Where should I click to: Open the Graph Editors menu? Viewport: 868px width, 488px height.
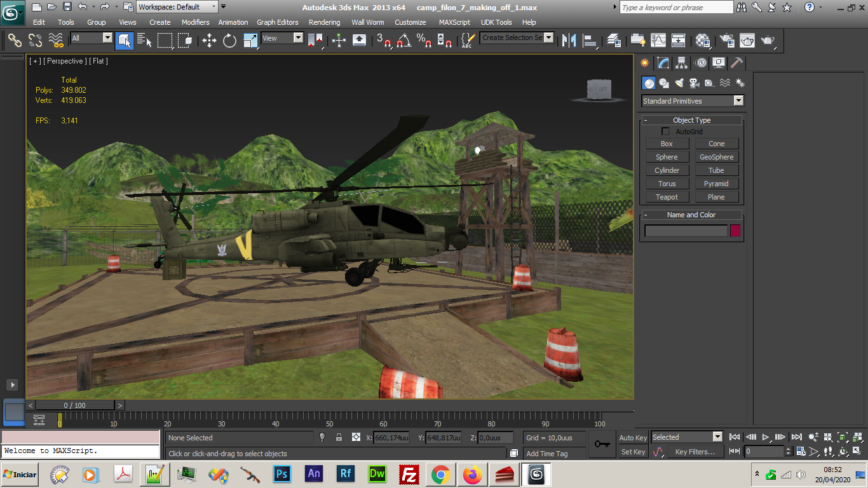[x=278, y=22]
